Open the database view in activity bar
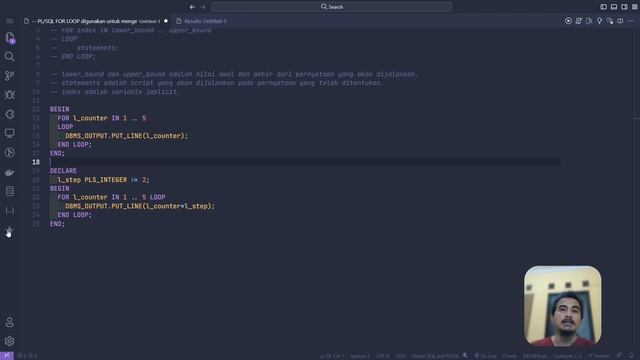This screenshot has width=640, height=360. [9, 191]
